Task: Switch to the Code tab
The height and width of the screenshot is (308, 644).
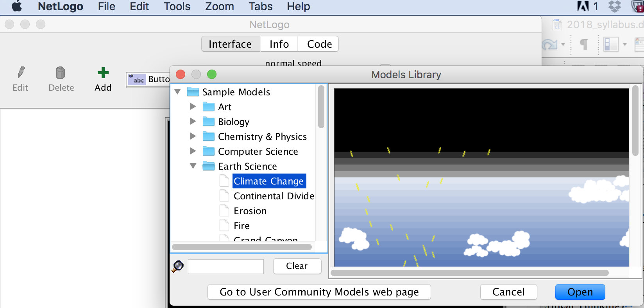Action: point(319,44)
